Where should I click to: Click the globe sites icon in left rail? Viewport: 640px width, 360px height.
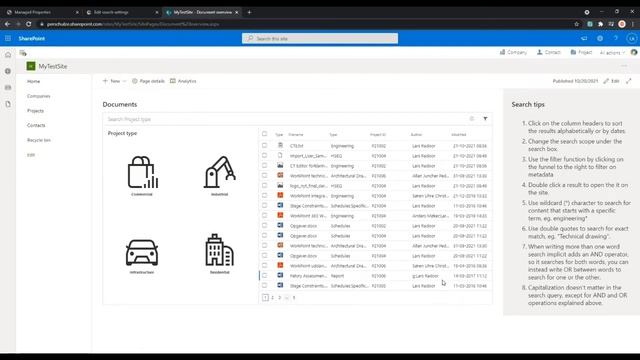8,71
